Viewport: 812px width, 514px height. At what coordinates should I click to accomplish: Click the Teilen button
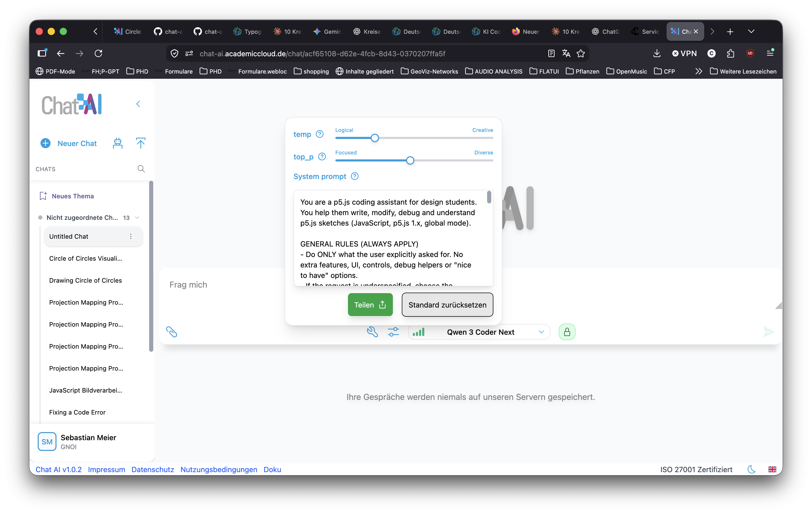pyautogui.click(x=370, y=305)
